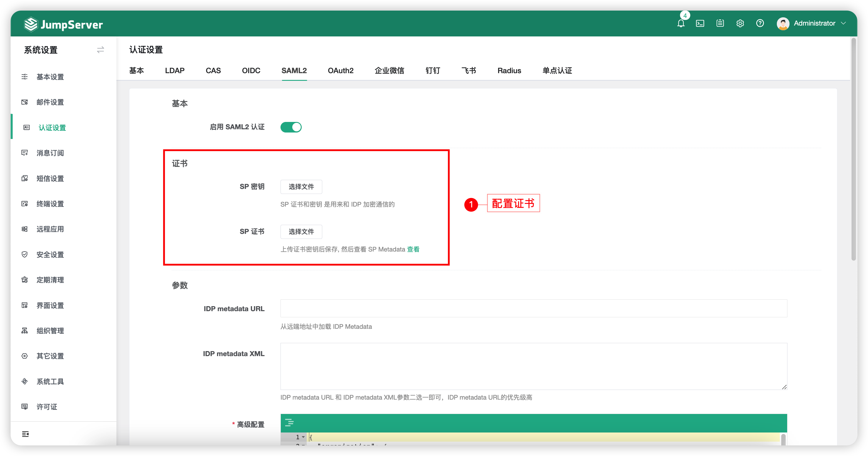Switch to the 单点认证 tab
Viewport: 868px width, 456px height.
pos(557,71)
